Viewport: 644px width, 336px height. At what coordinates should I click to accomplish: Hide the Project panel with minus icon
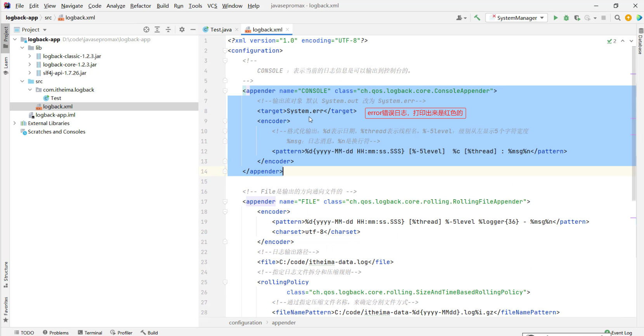pyautogui.click(x=193, y=30)
